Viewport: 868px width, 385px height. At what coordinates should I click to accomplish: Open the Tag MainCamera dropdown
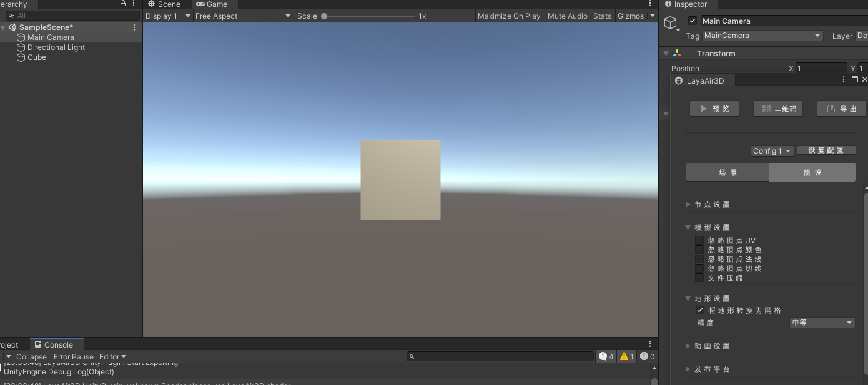[762, 36]
